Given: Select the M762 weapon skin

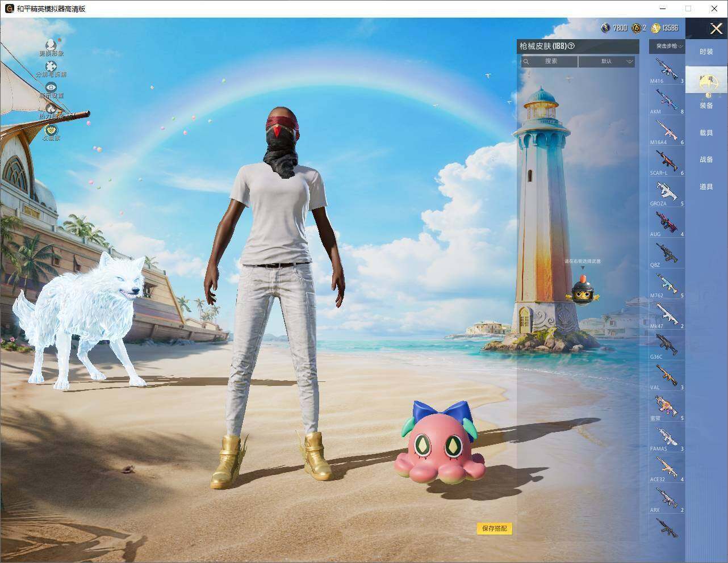Looking at the screenshot, I should [x=667, y=284].
